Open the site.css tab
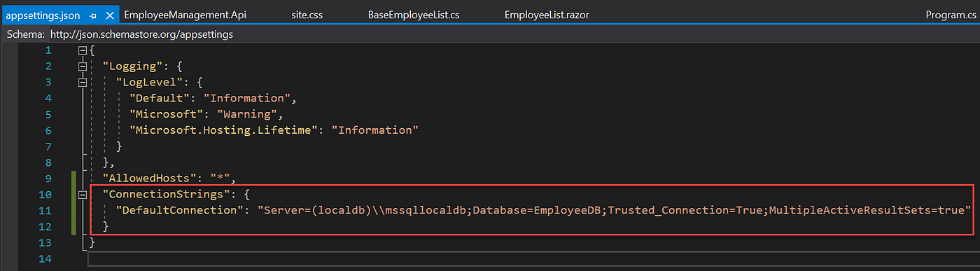Viewport: 980px width, 271px height. tap(307, 15)
